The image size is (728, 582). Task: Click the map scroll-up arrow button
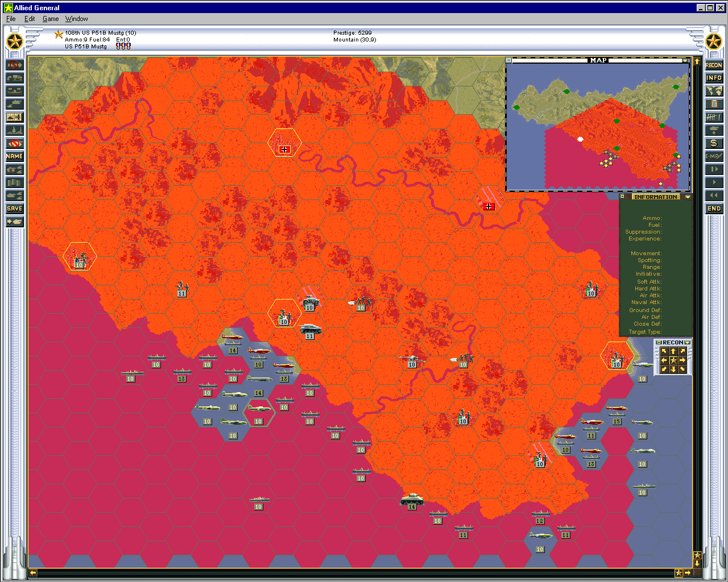(x=697, y=61)
